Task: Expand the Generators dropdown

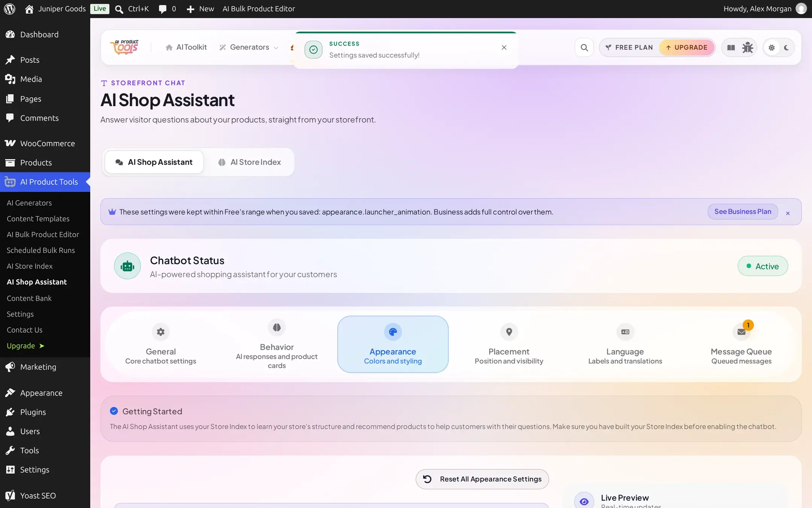Action: click(x=249, y=47)
